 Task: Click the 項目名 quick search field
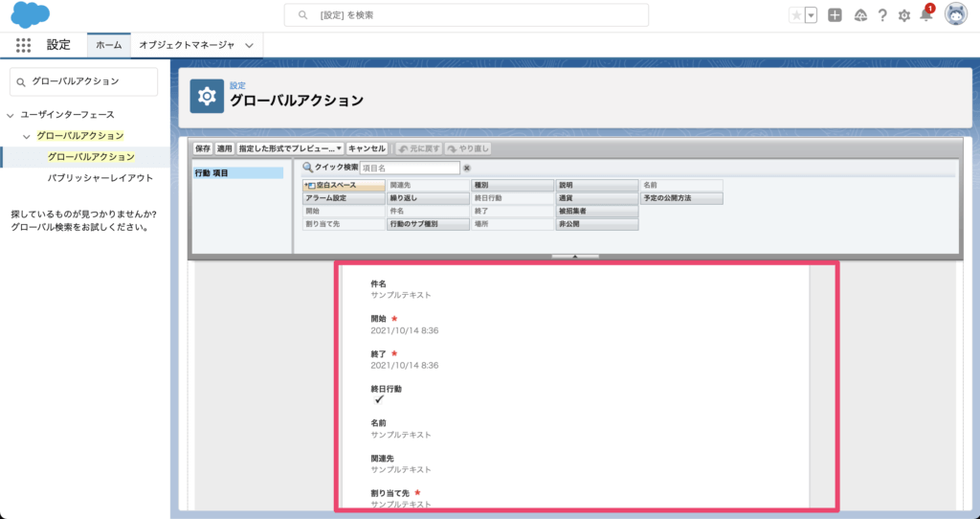pos(410,168)
